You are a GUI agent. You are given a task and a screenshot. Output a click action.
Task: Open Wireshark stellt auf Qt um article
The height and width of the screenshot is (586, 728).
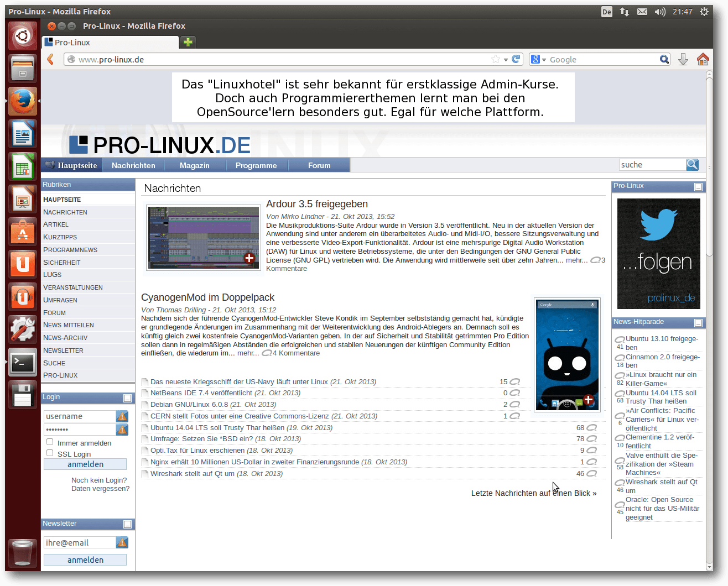click(x=193, y=473)
